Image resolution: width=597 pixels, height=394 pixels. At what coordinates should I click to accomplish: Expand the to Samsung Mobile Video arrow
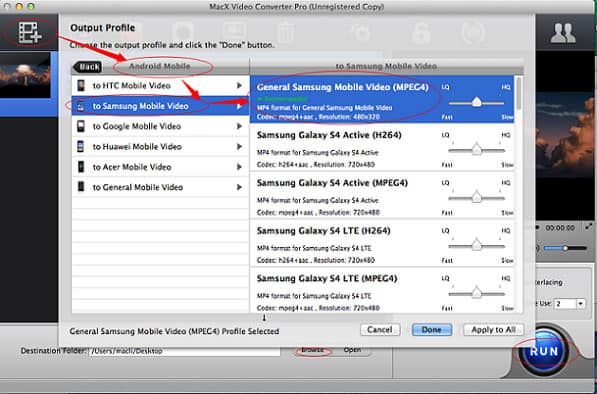(239, 106)
